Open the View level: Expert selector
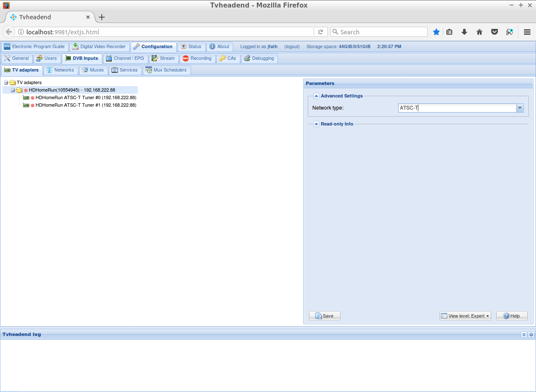The image size is (536, 392). click(x=465, y=316)
